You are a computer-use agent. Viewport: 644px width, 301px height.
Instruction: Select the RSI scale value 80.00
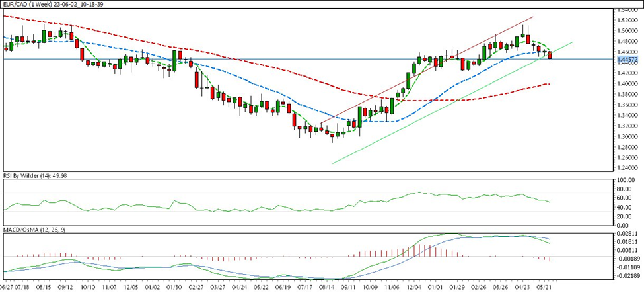pos(625,190)
